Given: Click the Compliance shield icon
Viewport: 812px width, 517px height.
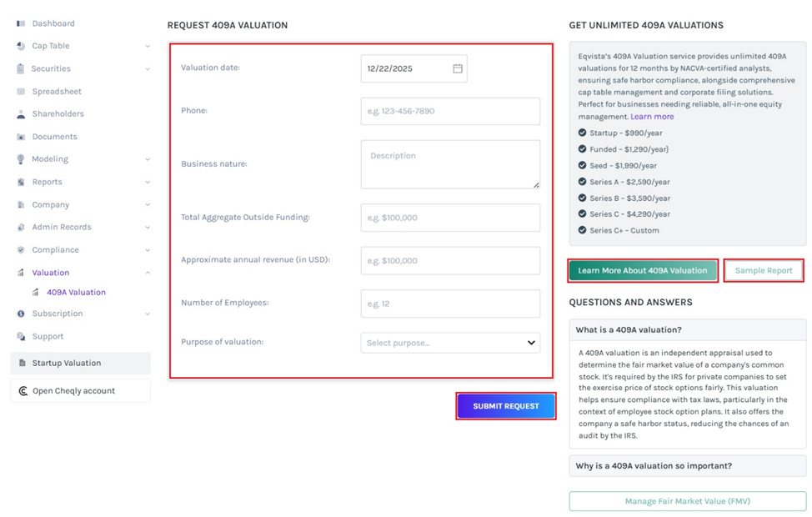Looking at the screenshot, I should (x=21, y=250).
